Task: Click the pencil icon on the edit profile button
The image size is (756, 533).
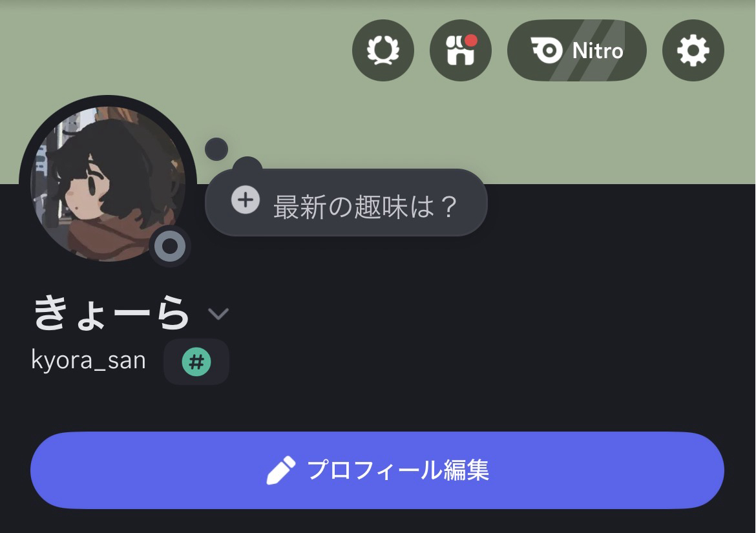Action: tap(280, 470)
